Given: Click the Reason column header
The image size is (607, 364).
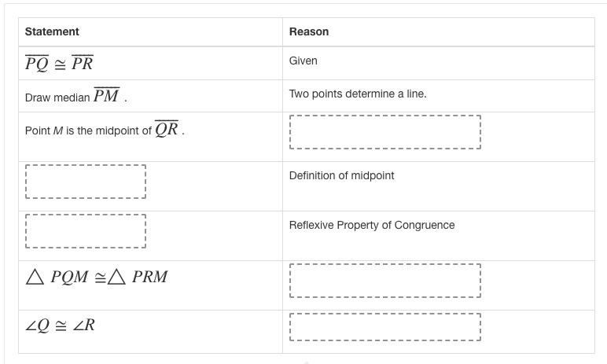Looking at the screenshot, I should click(x=309, y=31).
